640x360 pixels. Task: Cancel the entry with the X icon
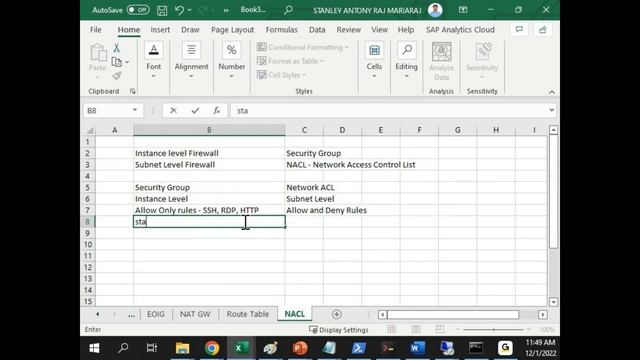click(173, 111)
